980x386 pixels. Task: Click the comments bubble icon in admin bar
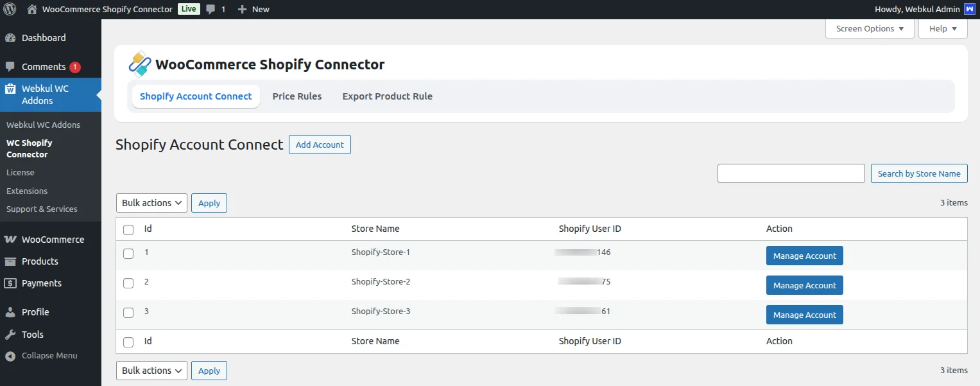[x=211, y=9]
